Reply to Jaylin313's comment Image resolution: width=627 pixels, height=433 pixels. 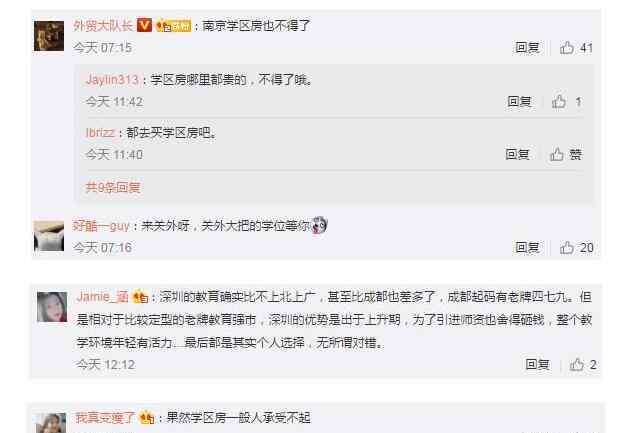[519, 102]
